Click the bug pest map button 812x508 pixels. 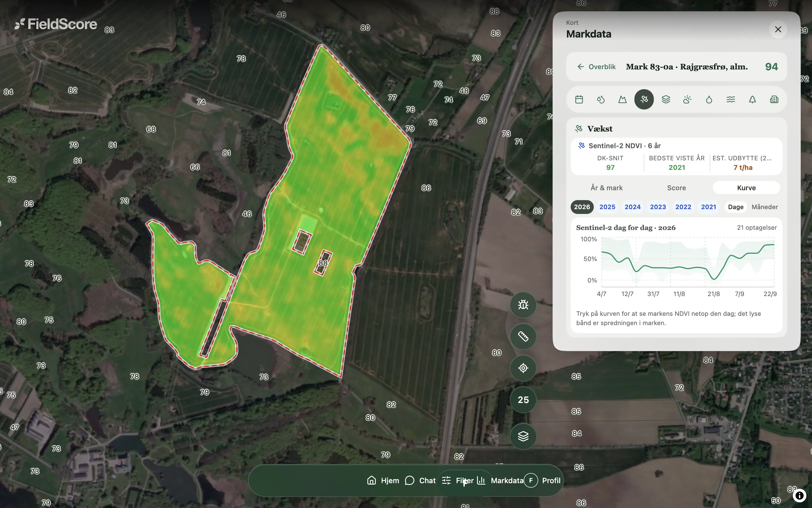523,305
